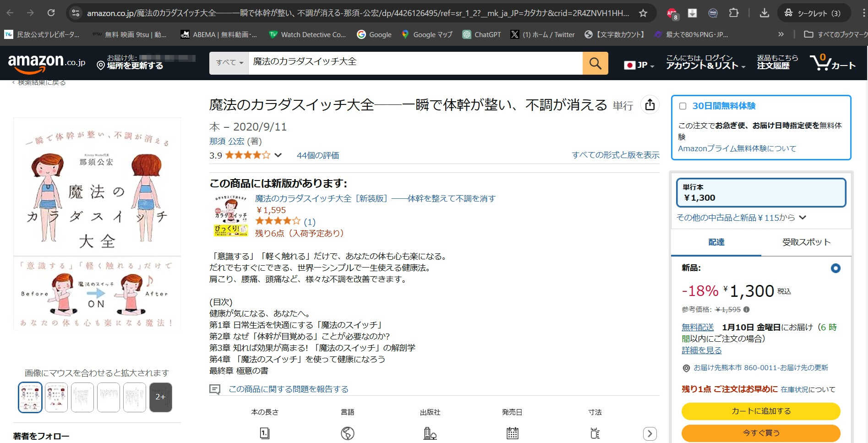868x443 pixels.
Task: Expand アカウント&リスト menu
Action: tap(705, 62)
